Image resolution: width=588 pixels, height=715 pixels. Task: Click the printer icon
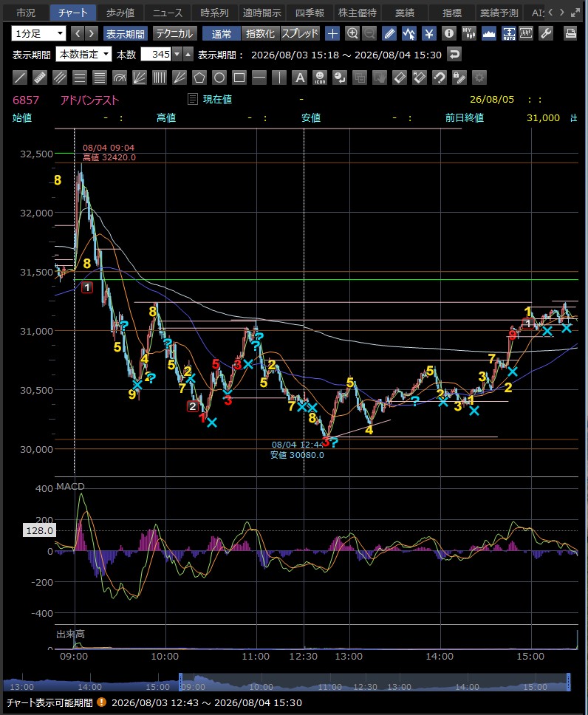pyautogui.click(x=570, y=33)
